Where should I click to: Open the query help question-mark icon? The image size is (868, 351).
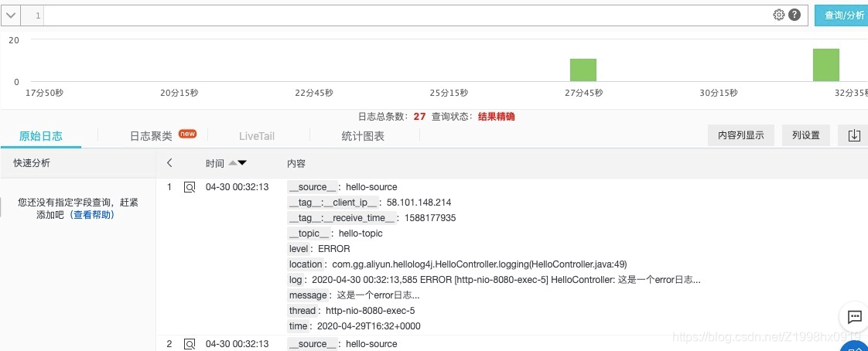click(795, 15)
